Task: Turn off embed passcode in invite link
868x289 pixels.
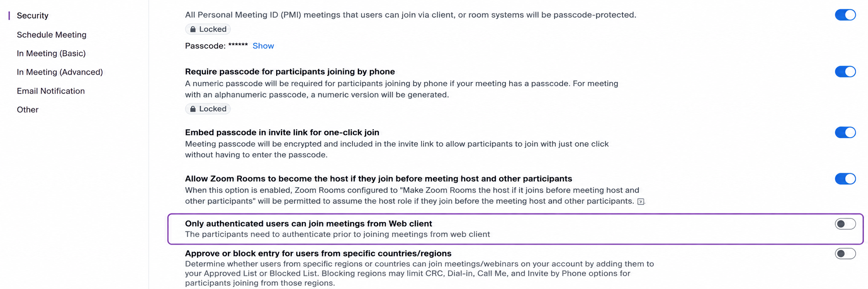Action: pyautogui.click(x=845, y=132)
